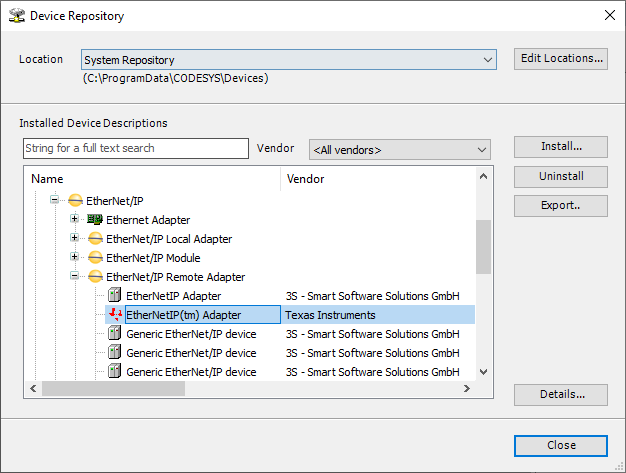Click the EtherNet/IP folder icon
This screenshot has width=626, height=473.
click(76, 201)
